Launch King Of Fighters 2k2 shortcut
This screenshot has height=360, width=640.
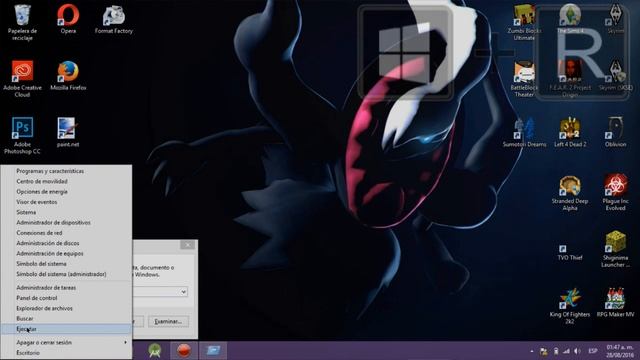[x=570, y=306]
